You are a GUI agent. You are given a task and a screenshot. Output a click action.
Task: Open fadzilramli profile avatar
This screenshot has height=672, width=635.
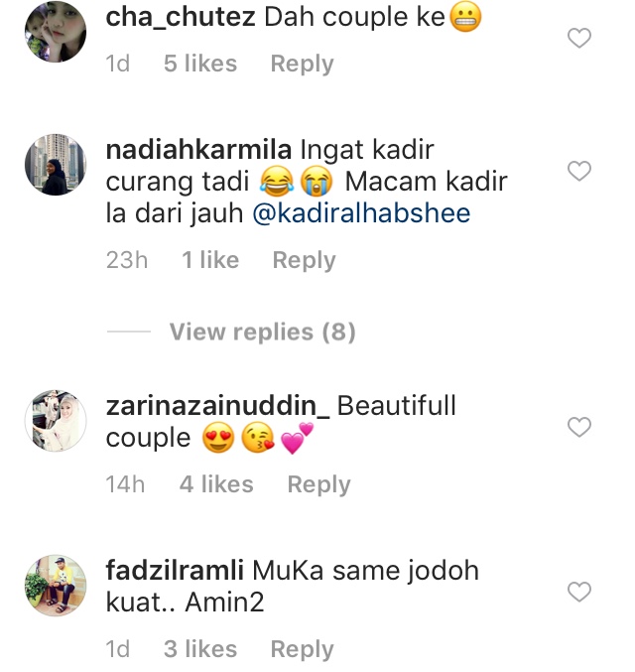pos(56,586)
